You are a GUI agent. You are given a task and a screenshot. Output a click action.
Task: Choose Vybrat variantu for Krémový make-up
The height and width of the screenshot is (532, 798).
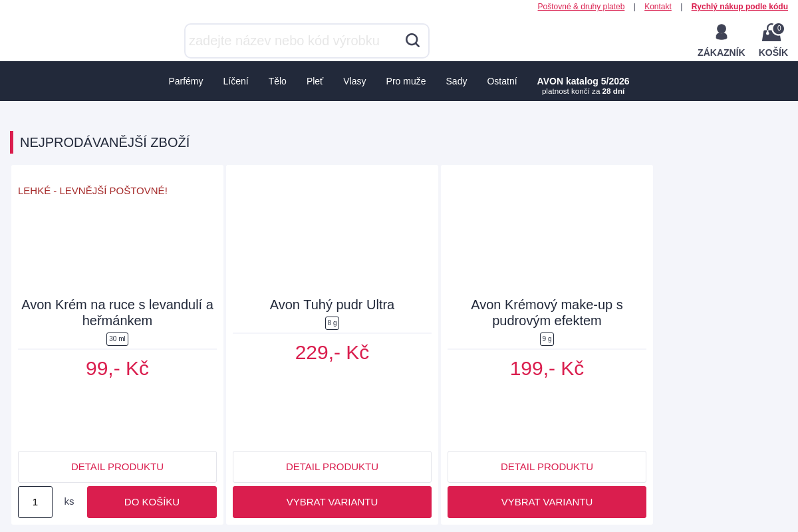547,502
